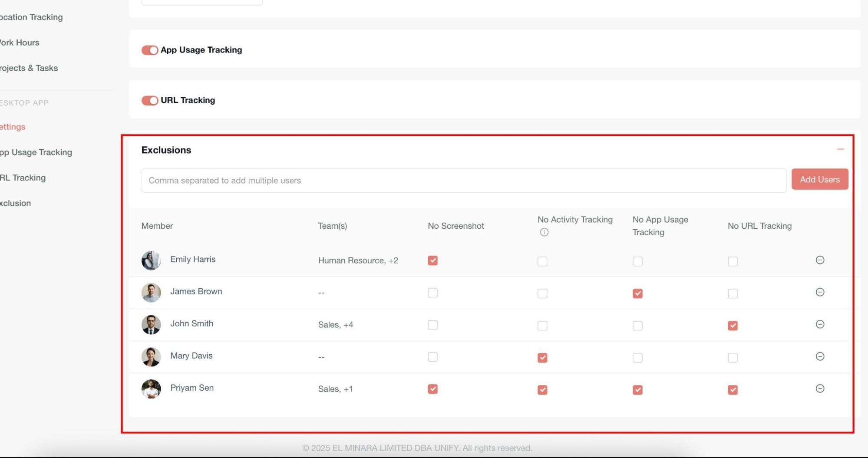The image size is (868, 458).
Task: Delete Mary Davis exclusion entry
Action: [x=819, y=356]
